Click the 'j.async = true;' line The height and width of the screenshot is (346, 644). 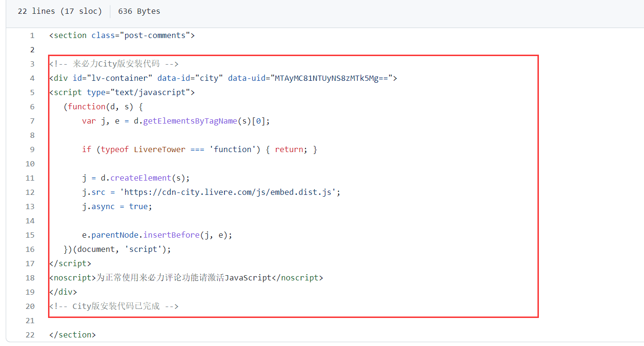tap(117, 206)
